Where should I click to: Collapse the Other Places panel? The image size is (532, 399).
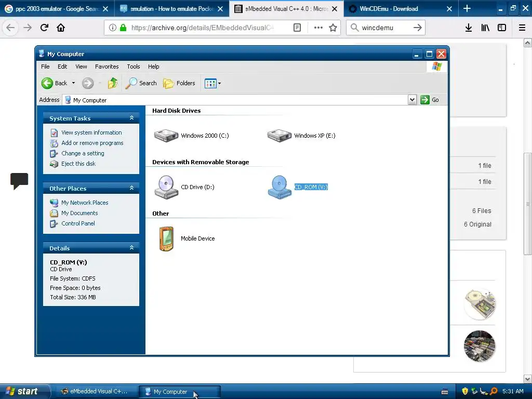click(x=131, y=188)
